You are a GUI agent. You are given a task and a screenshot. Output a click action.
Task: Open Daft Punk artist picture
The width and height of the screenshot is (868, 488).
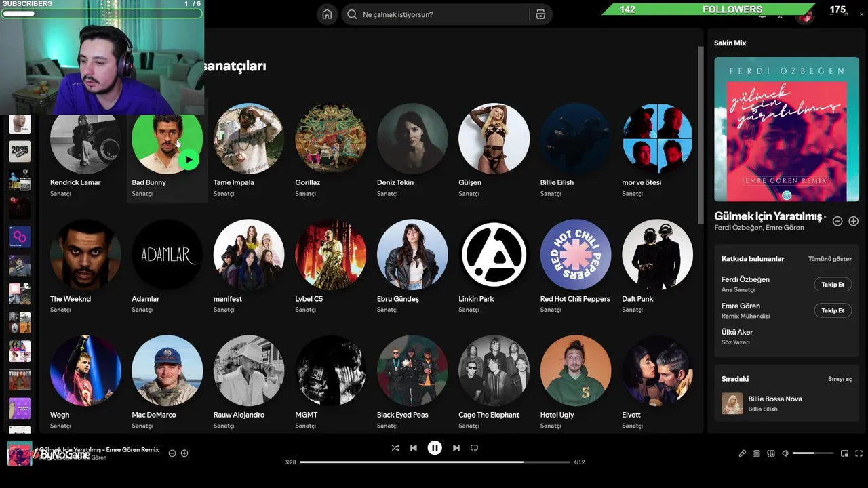pyautogui.click(x=657, y=255)
